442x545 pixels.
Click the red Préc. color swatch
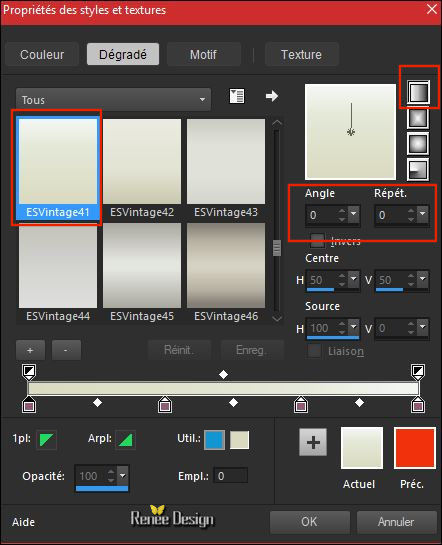click(415, 448)
